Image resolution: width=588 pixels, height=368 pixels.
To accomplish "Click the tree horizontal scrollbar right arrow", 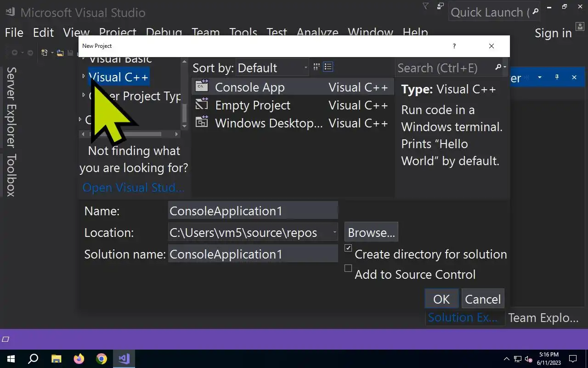I will point(176,134).
